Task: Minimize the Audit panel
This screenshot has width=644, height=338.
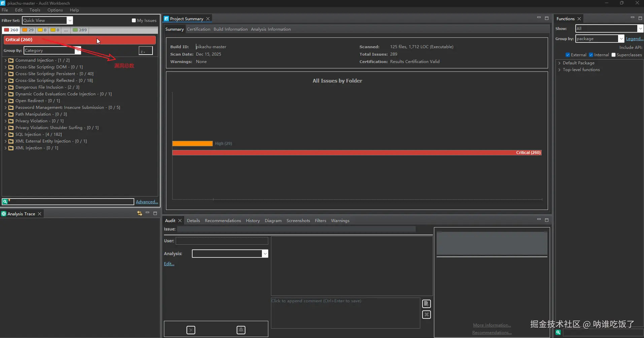Action: tap(539, 219)
